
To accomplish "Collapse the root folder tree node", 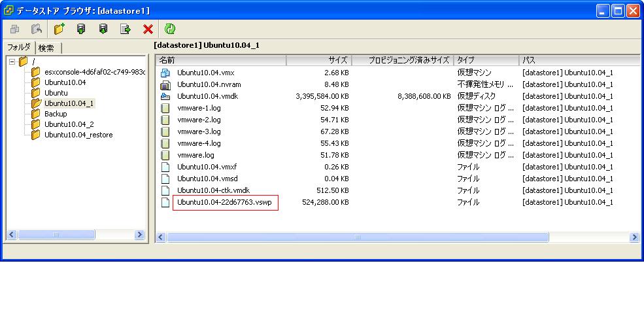I will click(x=12, y=61).
